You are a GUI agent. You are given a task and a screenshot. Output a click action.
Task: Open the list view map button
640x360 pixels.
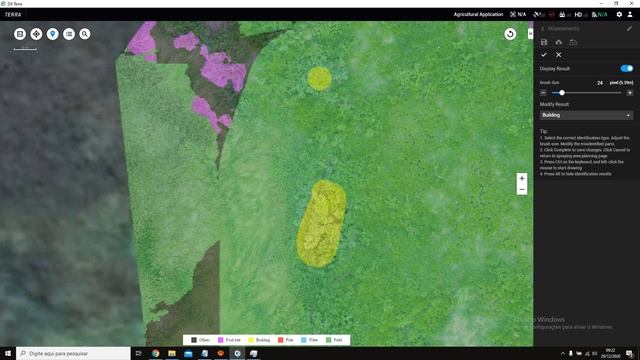point(69,34)
